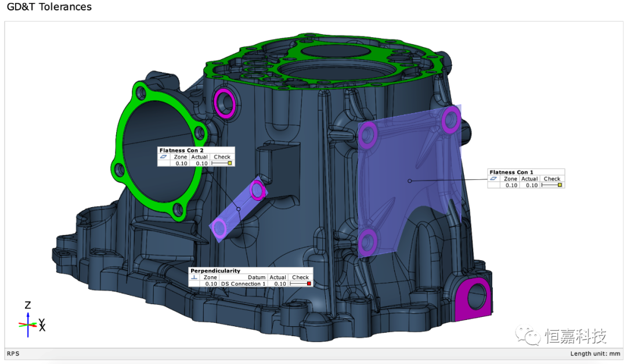Click the Check column header in Flatness Con 1
The image size is (627, 364).
click(552, 179)
